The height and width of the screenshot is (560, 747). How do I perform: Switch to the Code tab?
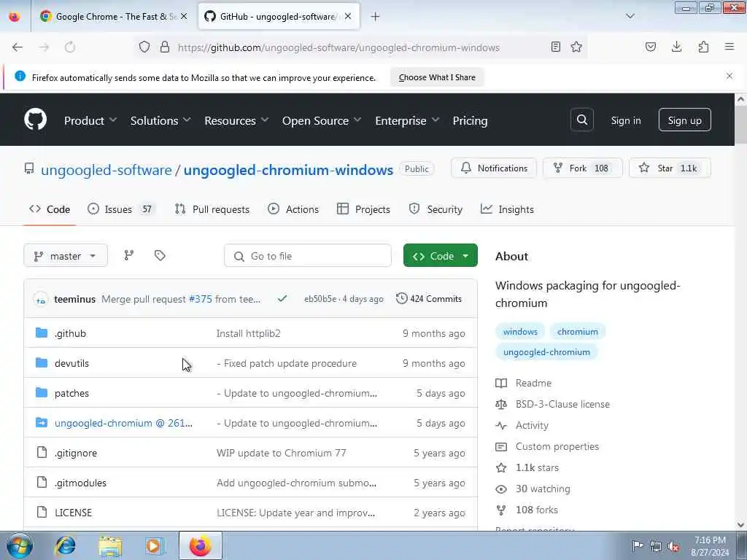coord(50,209)
